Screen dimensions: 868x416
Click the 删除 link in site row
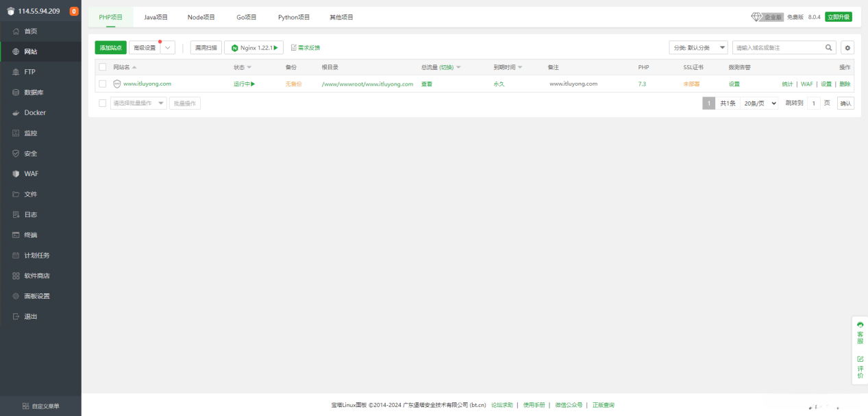[845, 84]
